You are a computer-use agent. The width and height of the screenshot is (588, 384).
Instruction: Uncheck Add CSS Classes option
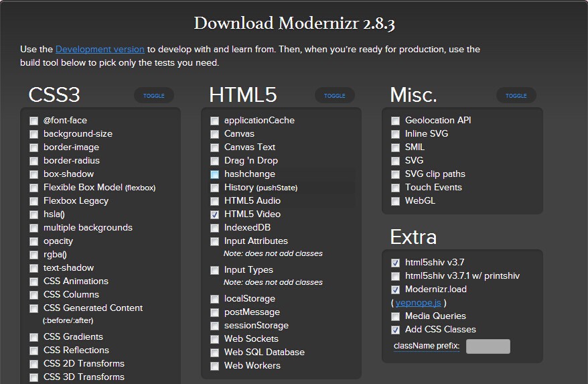[x=395, y=330]
